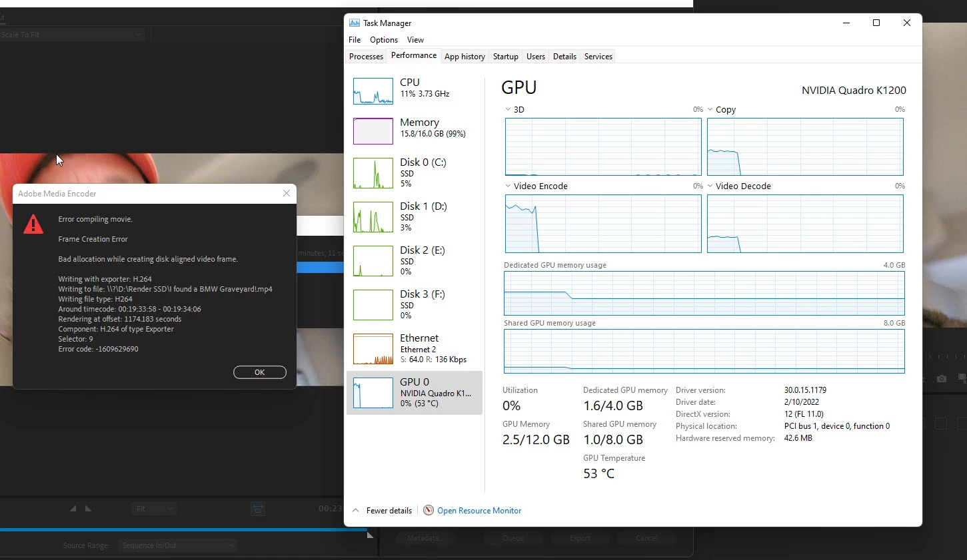The height and width of the screenshot is (560, 967).
Task: Click the Metadata button in export window
Action: click(x=425, y=538)
